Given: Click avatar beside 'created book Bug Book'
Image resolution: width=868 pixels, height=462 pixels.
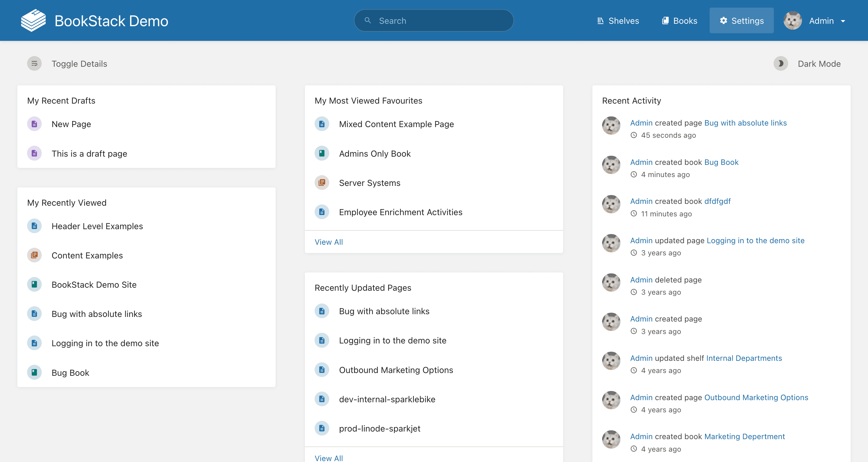Looking at the screenshot, I should pyautogui.click(x=611, y=165).
